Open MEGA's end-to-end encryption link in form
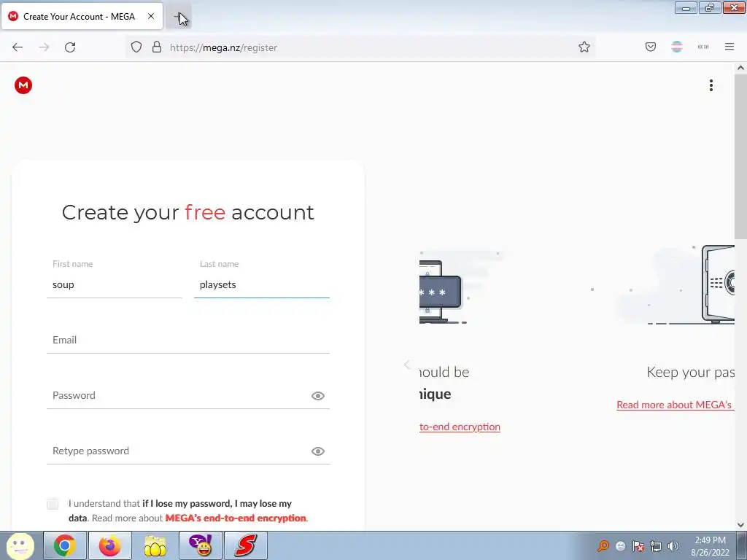 236,518
